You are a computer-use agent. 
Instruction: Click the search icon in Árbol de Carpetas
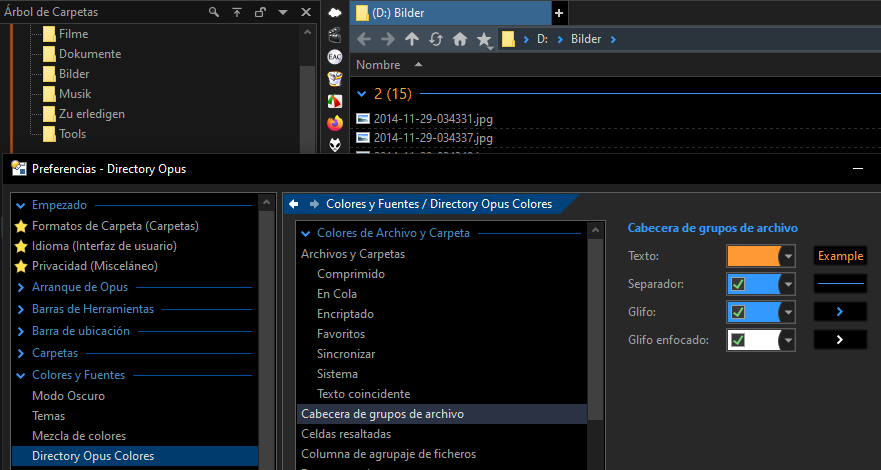pos(214,12)
